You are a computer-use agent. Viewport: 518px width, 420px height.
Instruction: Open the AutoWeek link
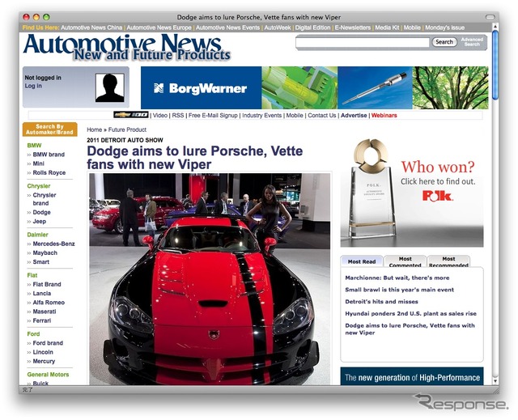point(277,28)
